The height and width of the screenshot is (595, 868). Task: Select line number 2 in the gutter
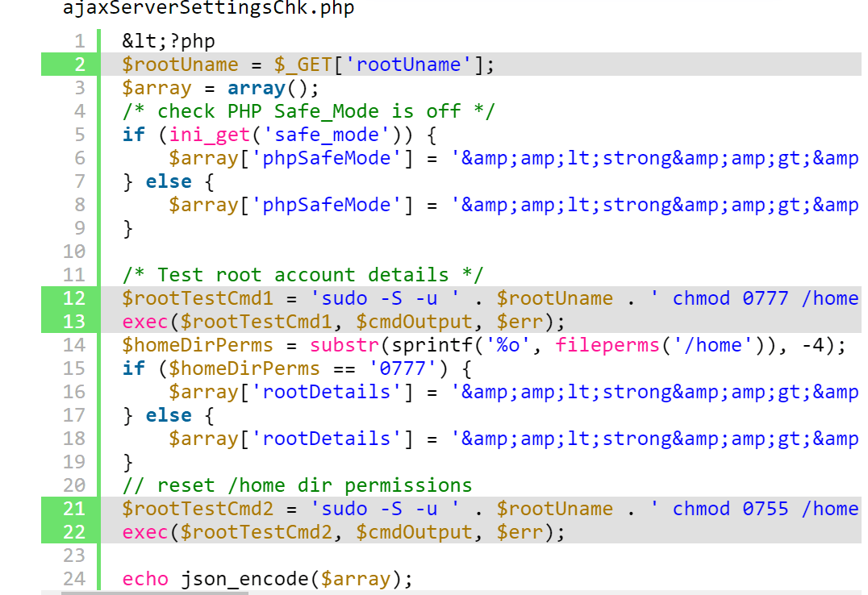pos(80,64)
